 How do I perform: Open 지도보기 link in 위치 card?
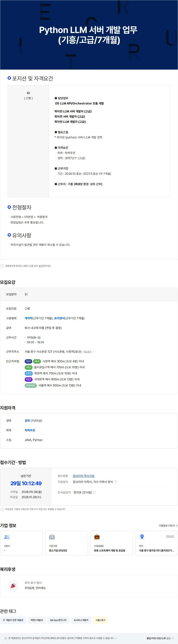[x=170, y=536]
